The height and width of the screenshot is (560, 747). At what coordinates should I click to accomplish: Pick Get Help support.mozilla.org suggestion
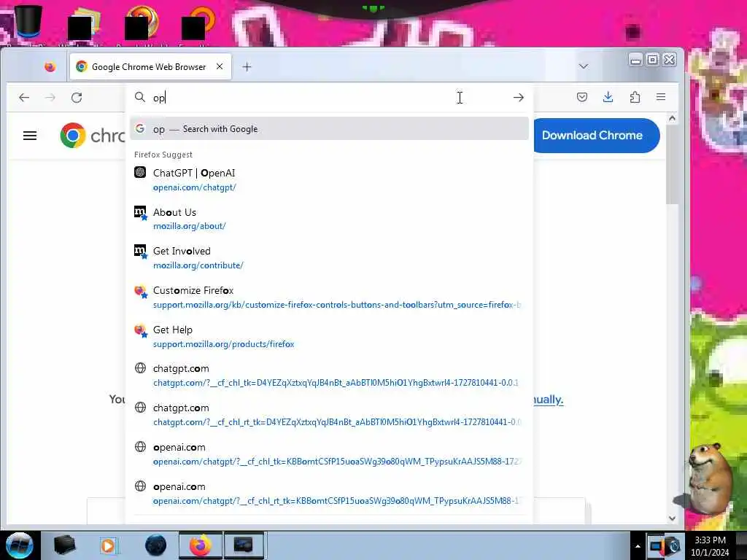click(329, 336)
